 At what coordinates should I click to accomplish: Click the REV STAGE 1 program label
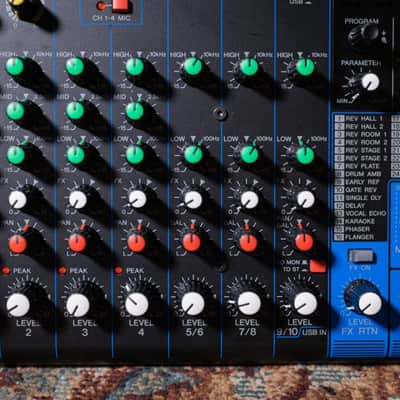(x=366, y=150)
